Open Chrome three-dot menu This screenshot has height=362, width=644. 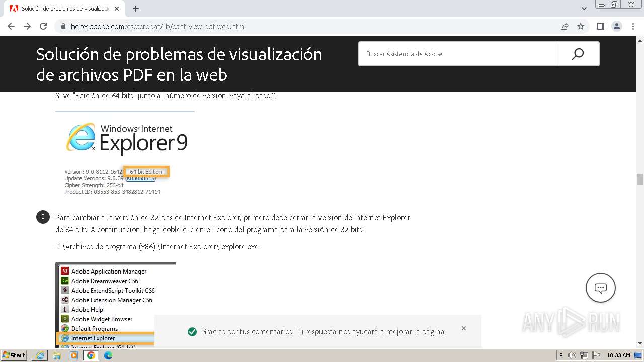[633, 26]
